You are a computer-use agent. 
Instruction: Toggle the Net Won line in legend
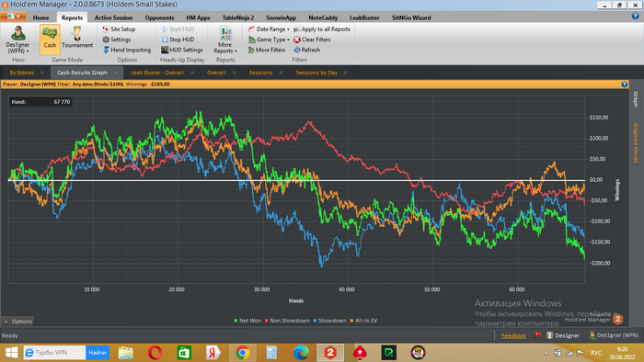point(247,321)
